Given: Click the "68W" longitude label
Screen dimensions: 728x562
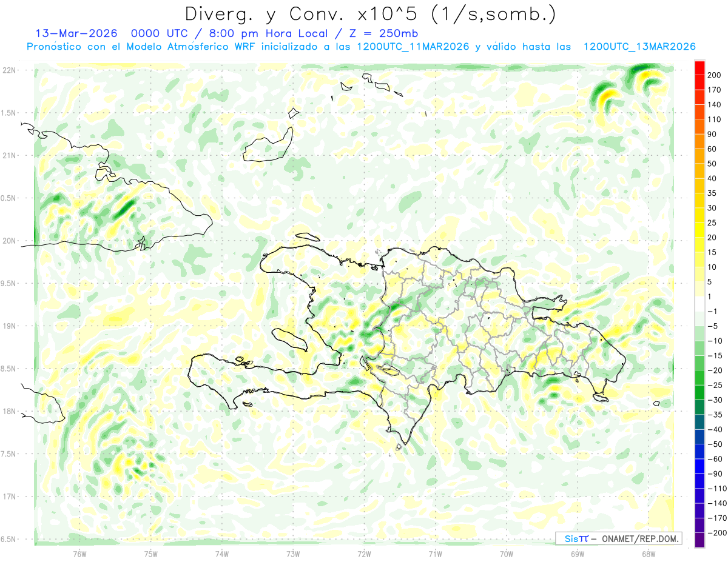Looking at the screenshot, I should pos(648,554).
